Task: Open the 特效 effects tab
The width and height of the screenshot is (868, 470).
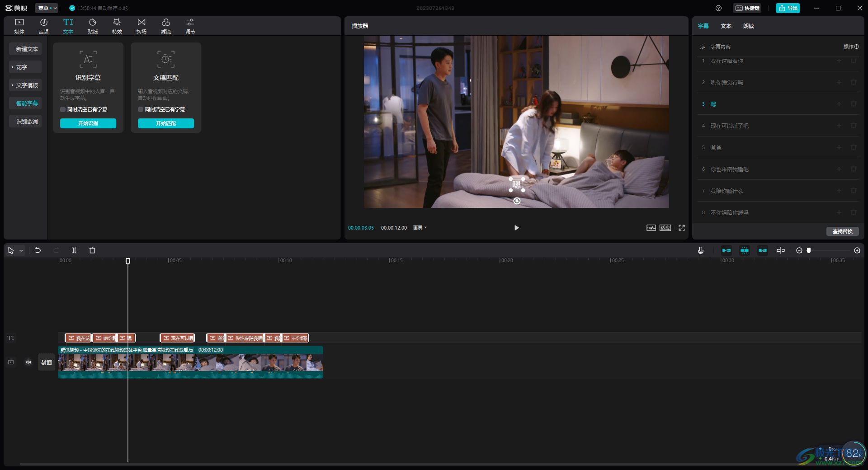Action: coord(117,26)
